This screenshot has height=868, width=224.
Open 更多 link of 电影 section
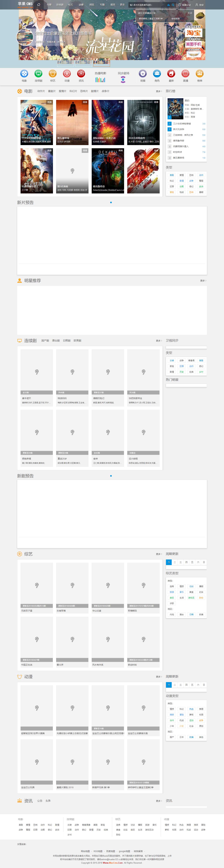(x=159, y=91)
